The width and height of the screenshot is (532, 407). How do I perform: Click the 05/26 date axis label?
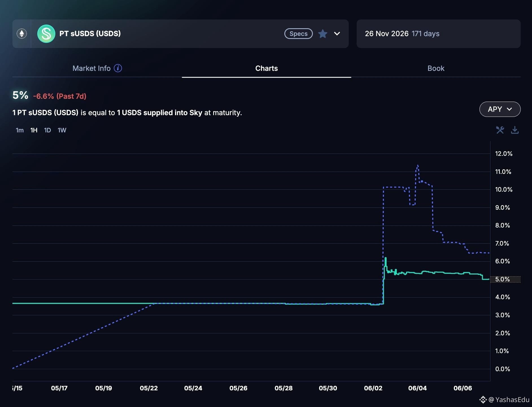238,388
